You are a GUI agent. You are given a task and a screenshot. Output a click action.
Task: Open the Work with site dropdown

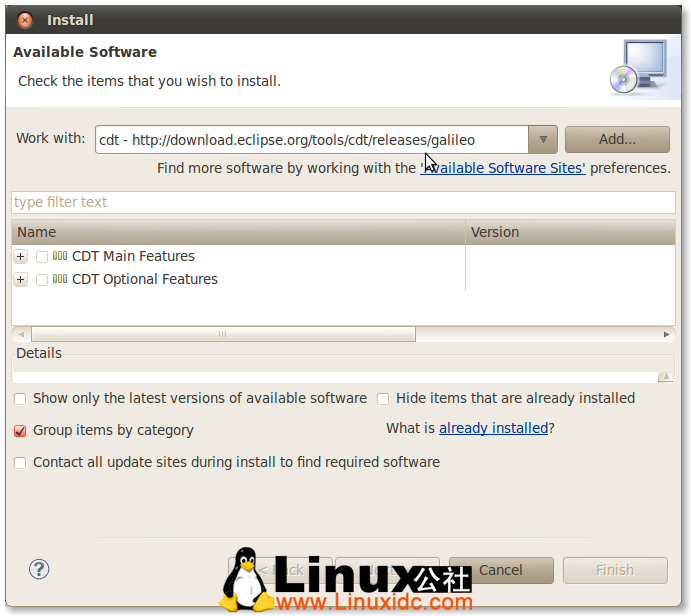tap(543, 140)
